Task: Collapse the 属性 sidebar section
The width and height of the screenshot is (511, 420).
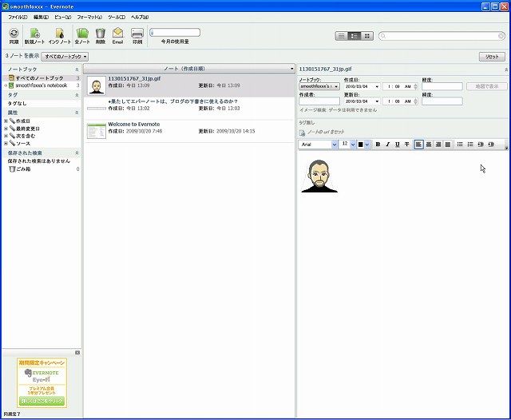Action: (77, 113)
